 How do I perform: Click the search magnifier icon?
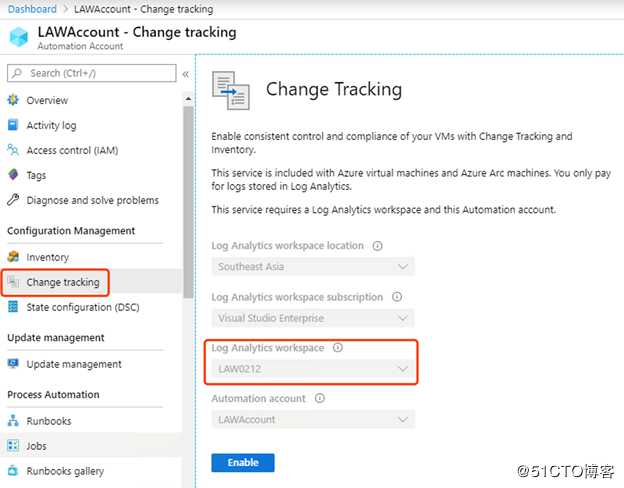coord(17,73)
